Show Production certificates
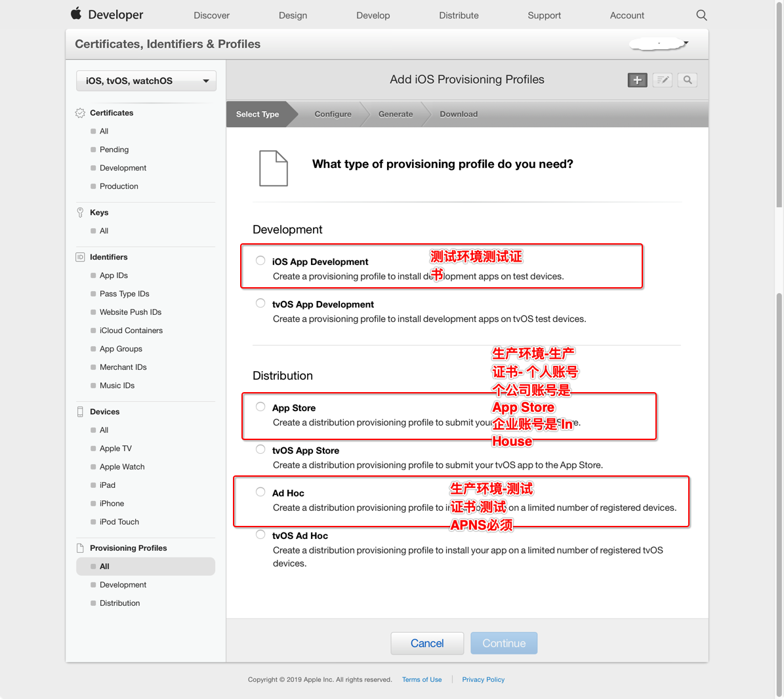Image resolution: width=784 pixels, height=699 pixels. coord(119,186)
